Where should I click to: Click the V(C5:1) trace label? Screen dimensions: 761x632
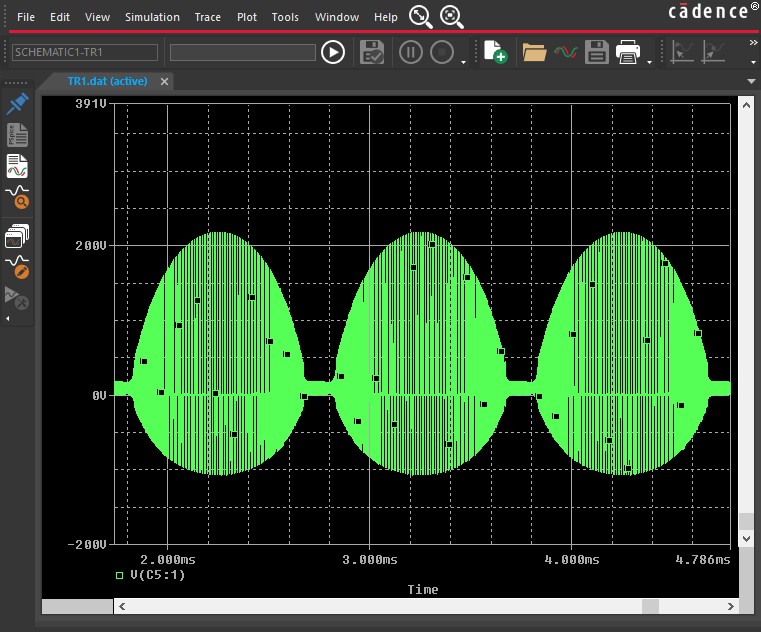[x=158, y=575]
